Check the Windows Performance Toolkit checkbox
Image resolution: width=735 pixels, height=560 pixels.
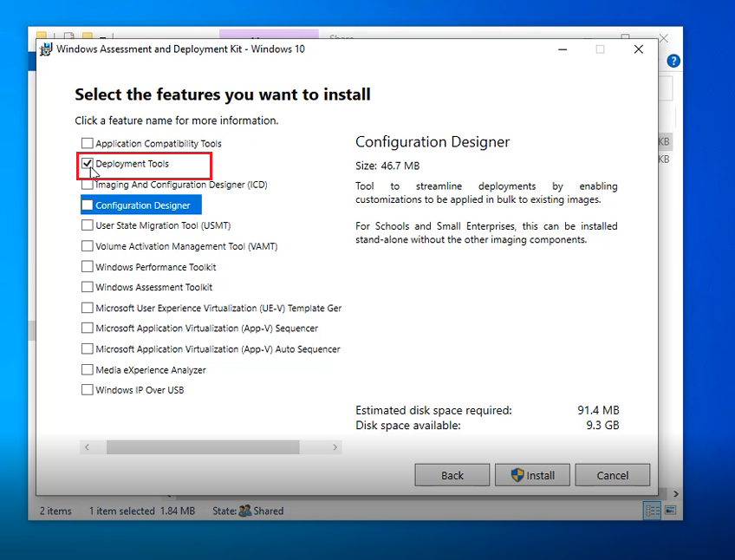tap(88, 266)
